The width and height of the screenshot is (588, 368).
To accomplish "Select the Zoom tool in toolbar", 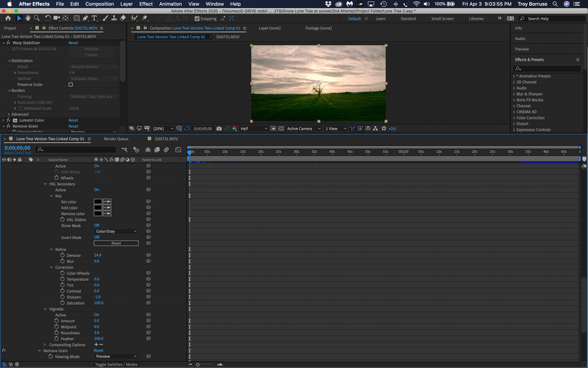I will coord(35,18).
